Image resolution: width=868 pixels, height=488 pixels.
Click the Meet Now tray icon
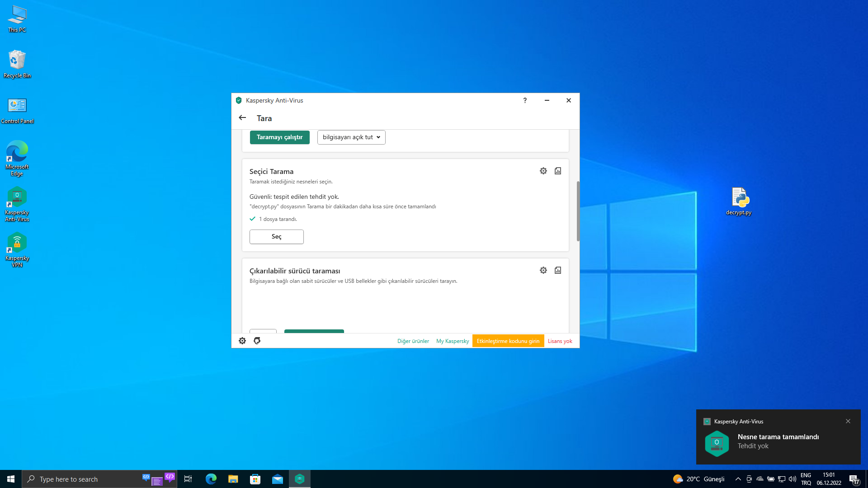pyautogui.click(x=749, y=479)
